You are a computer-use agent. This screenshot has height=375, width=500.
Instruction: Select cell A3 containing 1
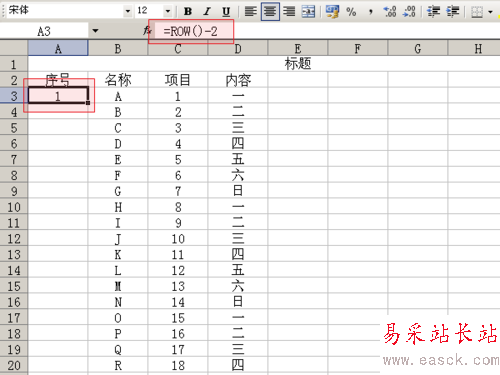pyautogui.click(x=58, y=96)
